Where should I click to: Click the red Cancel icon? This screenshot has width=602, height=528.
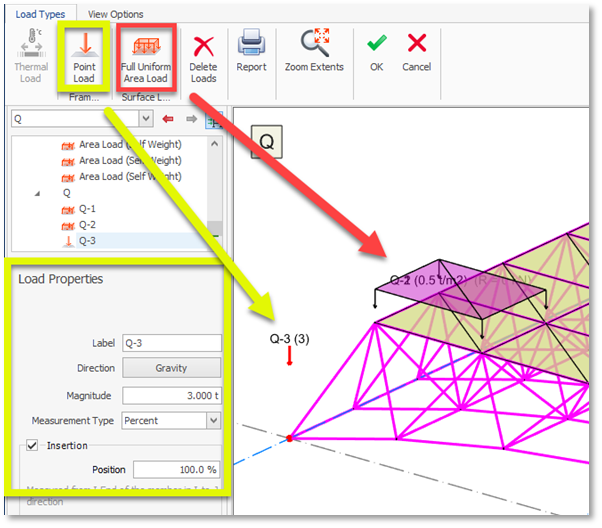click(416, 52)
